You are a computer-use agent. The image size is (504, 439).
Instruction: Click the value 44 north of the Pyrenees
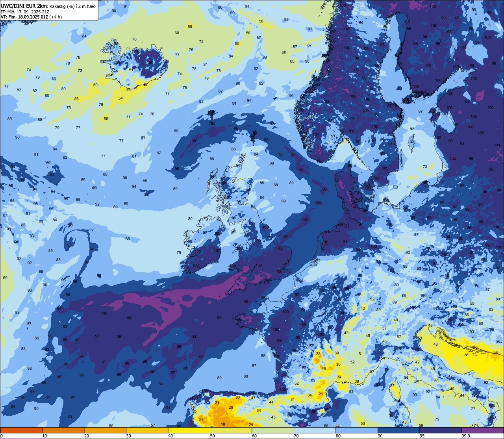271,402
